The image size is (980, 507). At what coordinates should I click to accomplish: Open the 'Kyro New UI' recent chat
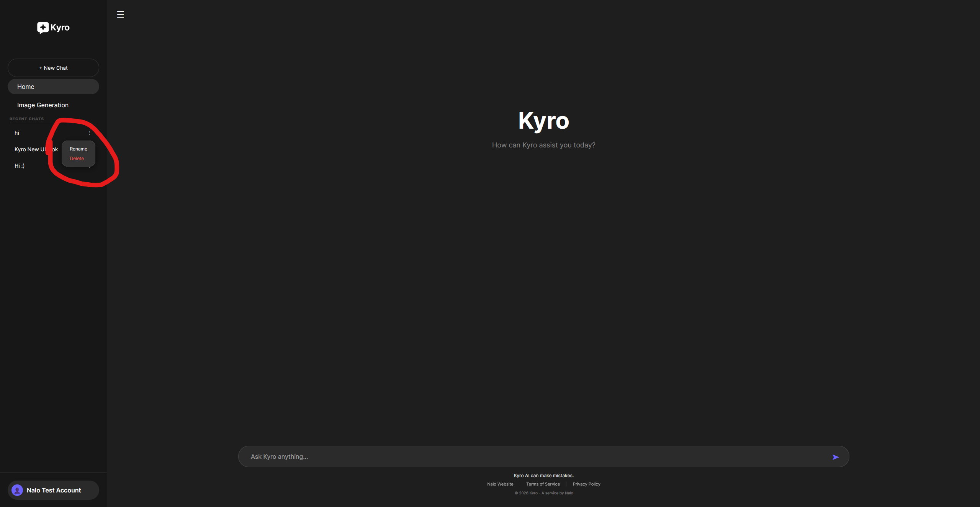30,149
